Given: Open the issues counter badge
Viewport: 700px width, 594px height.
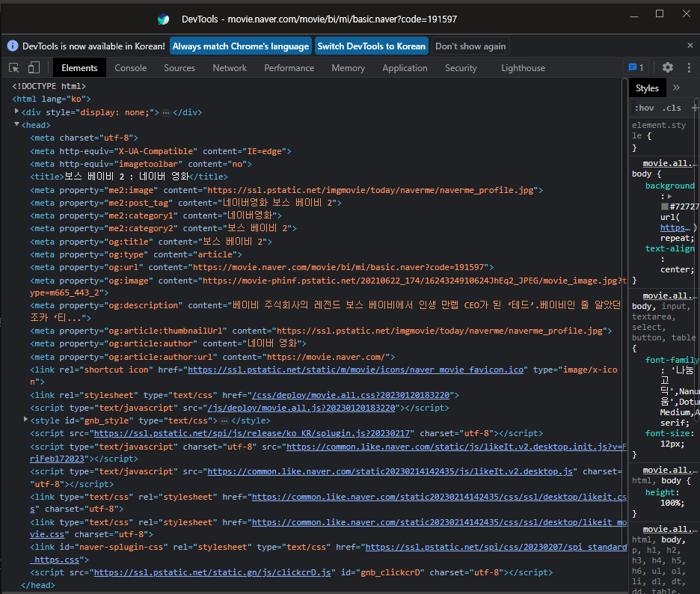Looking at the screenshot, I should [636, 68].
